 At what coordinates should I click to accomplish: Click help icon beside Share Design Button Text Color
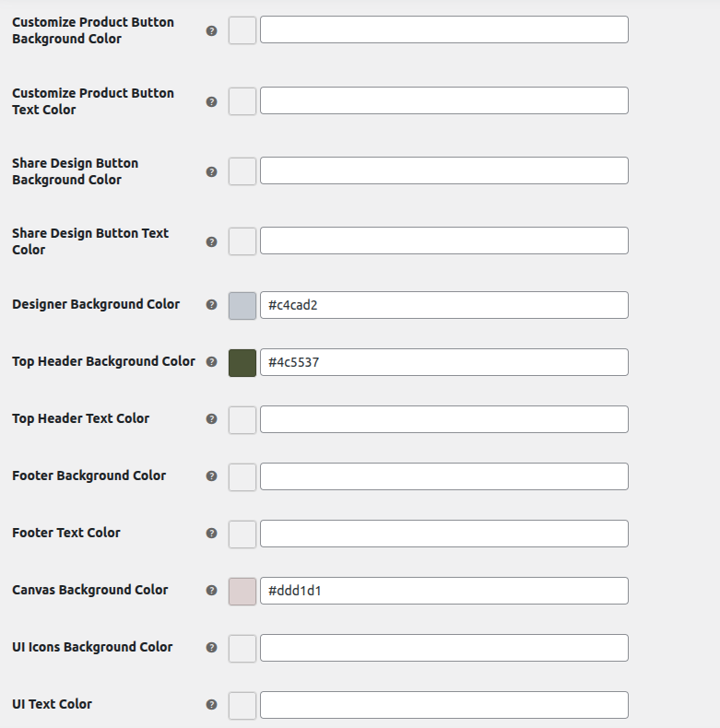[211, 241]
